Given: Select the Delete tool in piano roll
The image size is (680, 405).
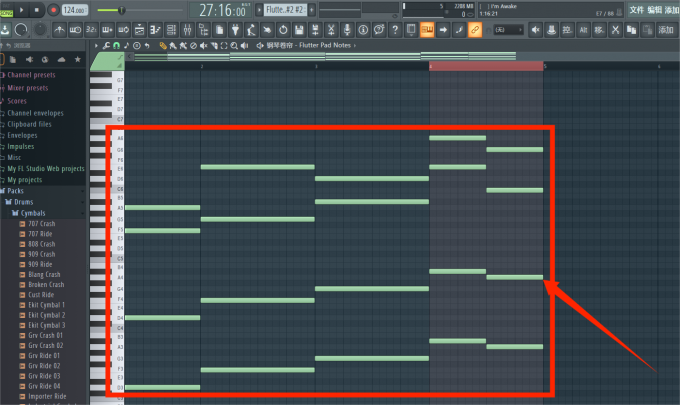Looking at the screenshot, I should pos(193,46).
